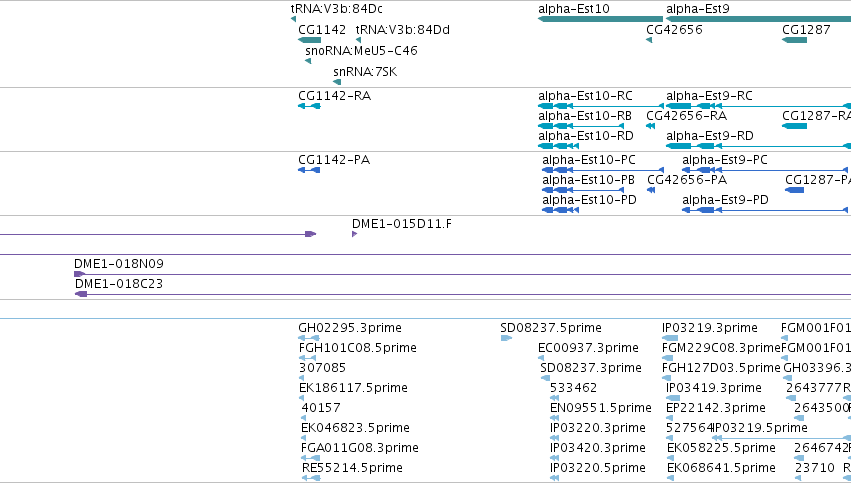
Task: Select alpha-Est9-PD protein label
Action: 726,200
